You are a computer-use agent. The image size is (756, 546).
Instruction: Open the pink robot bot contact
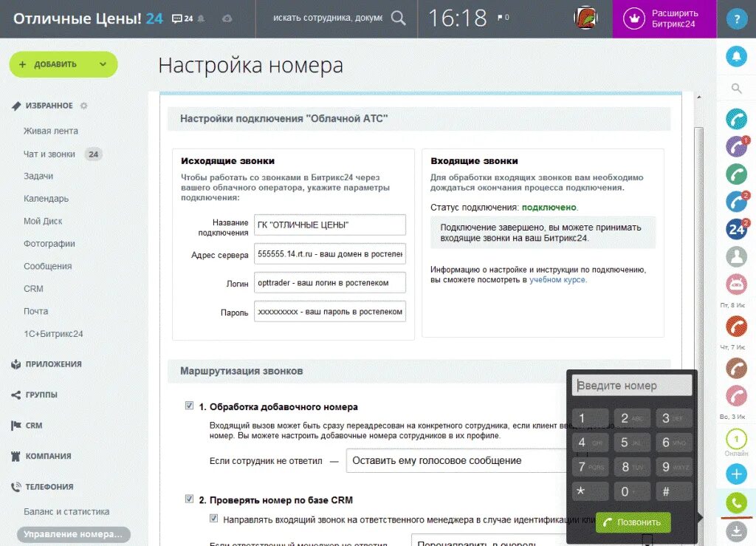(x=736, y=284)
